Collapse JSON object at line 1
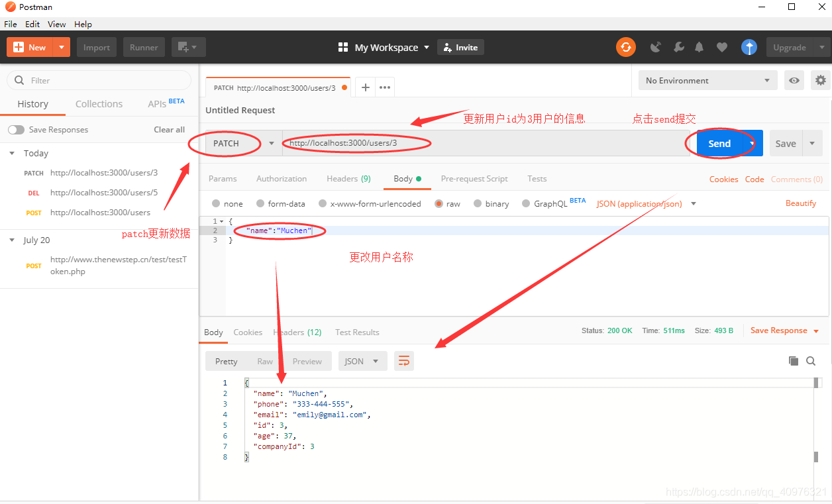Screen dimensions: 832x504 [x=221, y=221]
